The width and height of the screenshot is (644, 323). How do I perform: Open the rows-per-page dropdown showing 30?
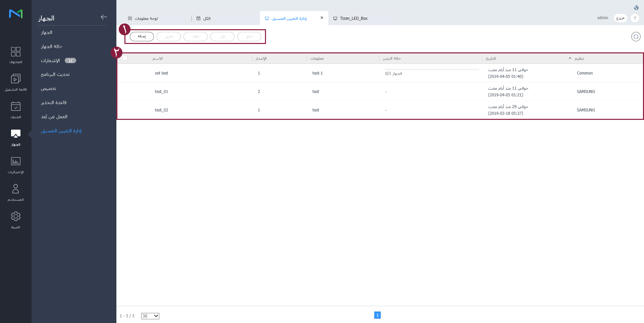tap(150, 316)
